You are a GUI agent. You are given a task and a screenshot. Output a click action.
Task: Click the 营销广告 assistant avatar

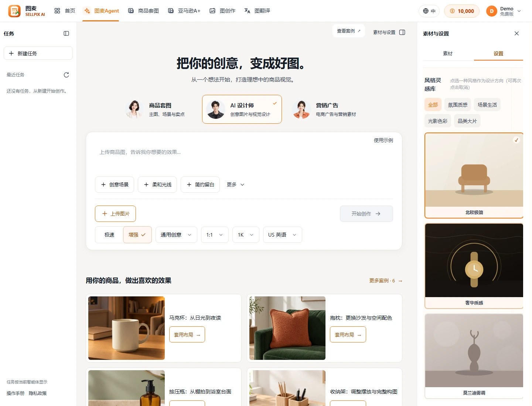[x=301, y=109]
